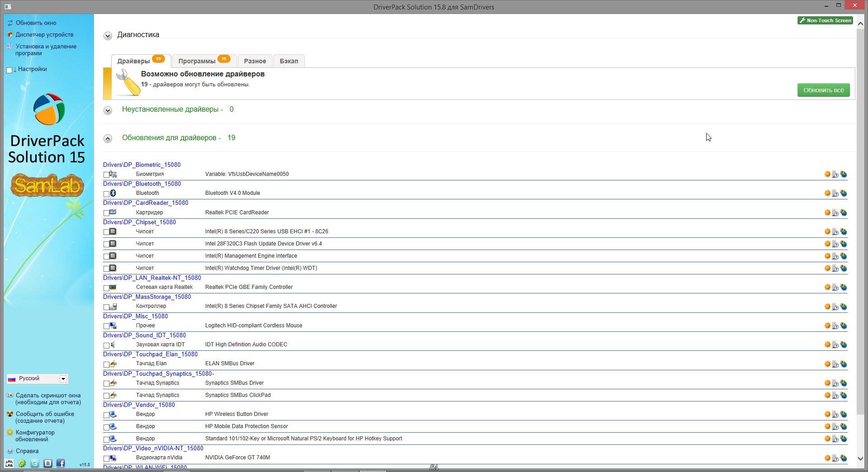Open the Twitter icon in the sidebar footer
Screen dimensions: 868x472
(x=35, y=463)
